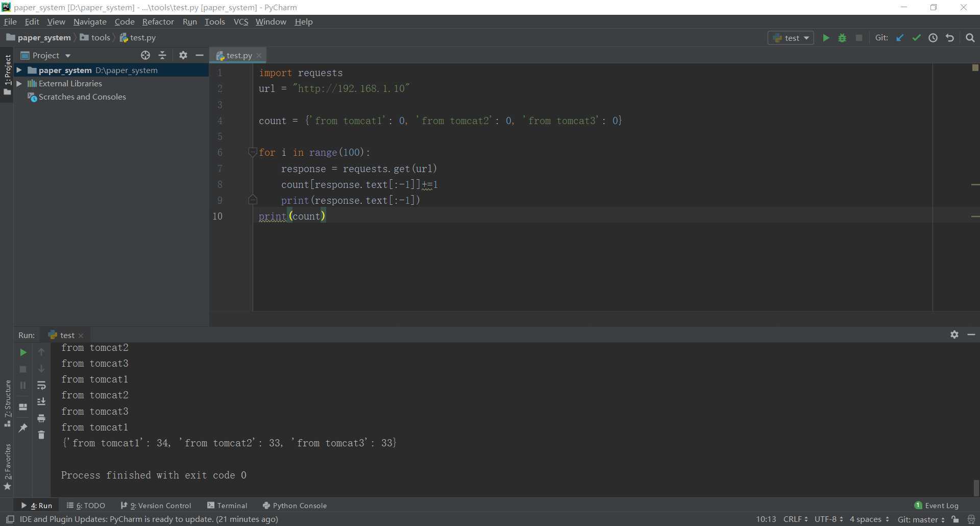Click tools breadcrumb in navigation bar
The width and height of the screenshot is (980, 526).
(x=95, y=37)
